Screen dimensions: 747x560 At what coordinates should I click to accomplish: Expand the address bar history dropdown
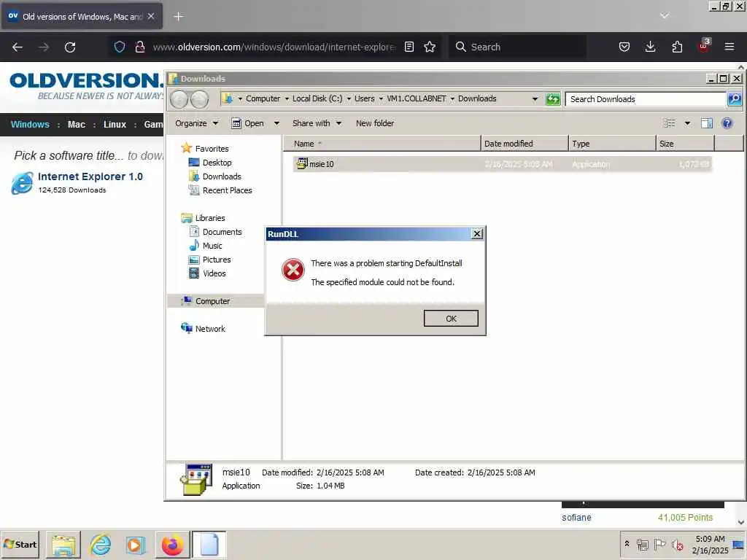coord(535,99)
